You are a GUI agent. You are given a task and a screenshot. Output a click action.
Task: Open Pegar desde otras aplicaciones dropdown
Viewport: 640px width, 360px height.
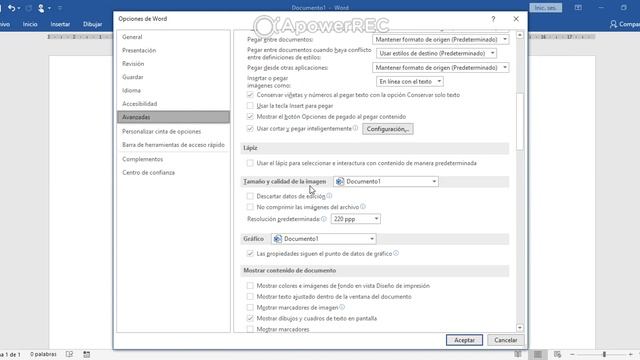tap(440, 67)
